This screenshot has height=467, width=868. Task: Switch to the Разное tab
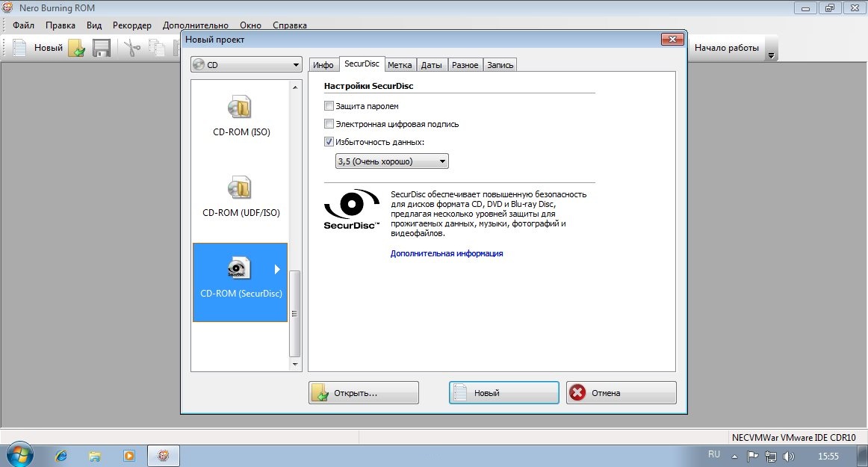(x=465, y=65)
